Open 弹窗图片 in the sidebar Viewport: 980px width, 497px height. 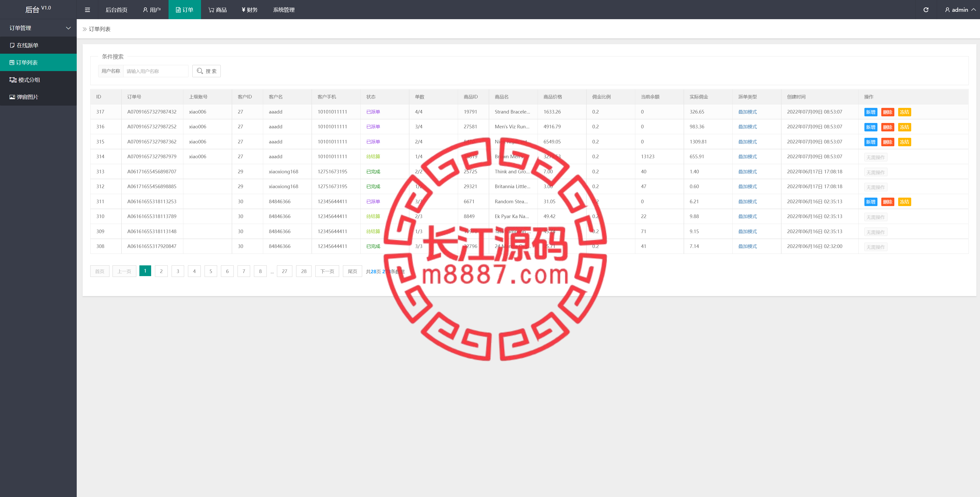pyautogui.click(x=38, y=97)
